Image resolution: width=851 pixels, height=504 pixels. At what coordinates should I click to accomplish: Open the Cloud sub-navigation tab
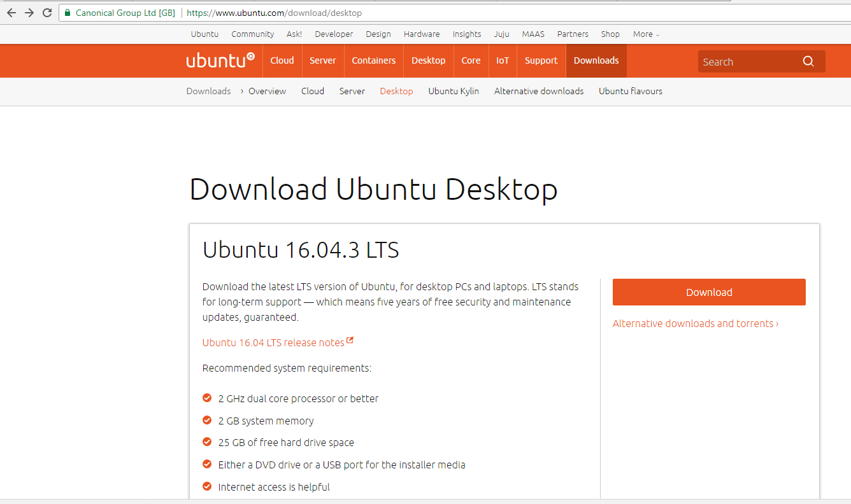point(313,91)
